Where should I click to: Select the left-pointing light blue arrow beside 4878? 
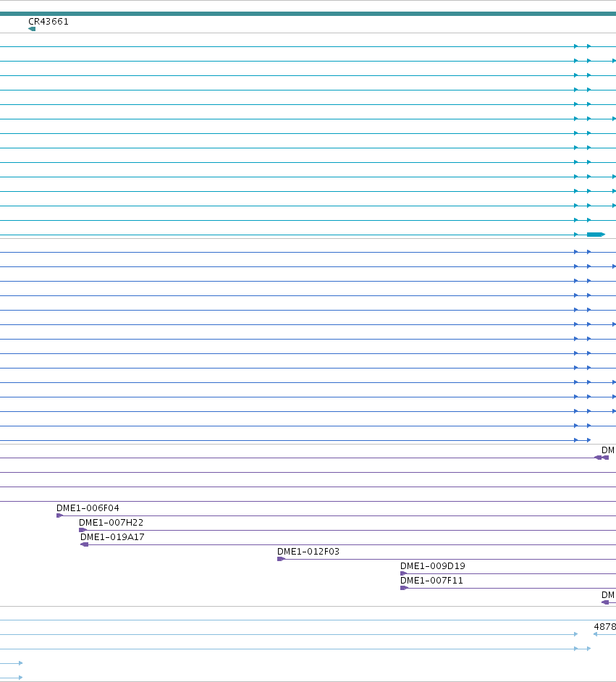pos(596,634)
